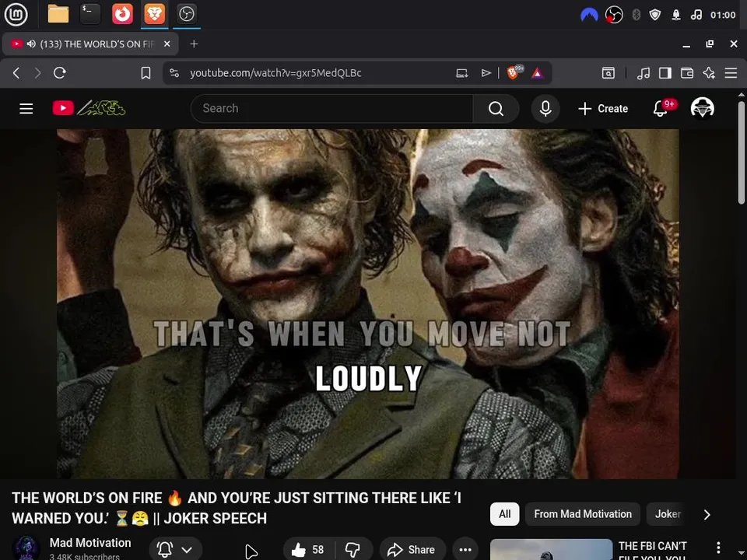Open Brave Rewards triangle icon
Viewport: 747px width, 560px height.
click(x=538, y=73)
